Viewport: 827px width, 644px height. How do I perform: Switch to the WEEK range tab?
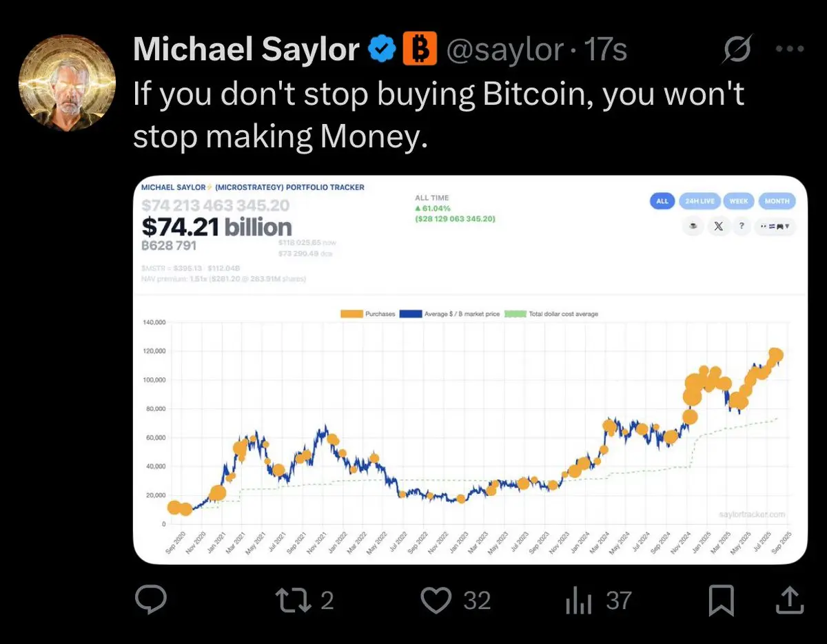click(739, 201)
